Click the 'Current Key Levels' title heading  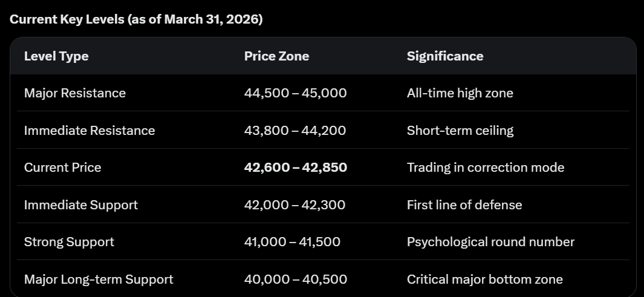136,19
